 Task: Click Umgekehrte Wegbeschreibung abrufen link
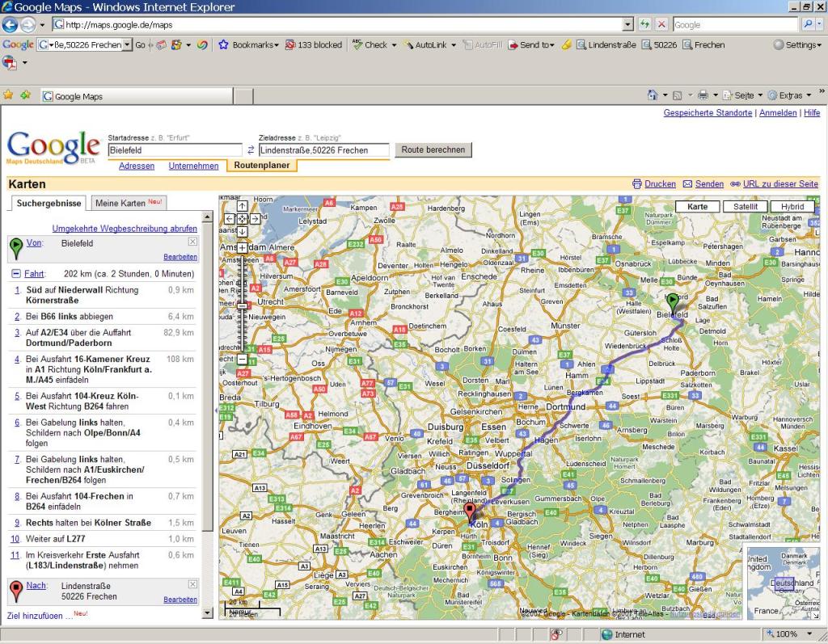point(125,229)
